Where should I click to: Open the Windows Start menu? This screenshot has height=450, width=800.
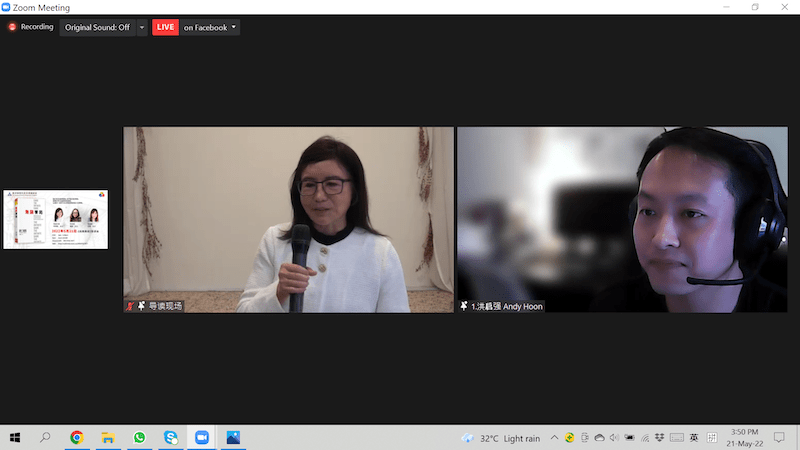pos(15,438)
